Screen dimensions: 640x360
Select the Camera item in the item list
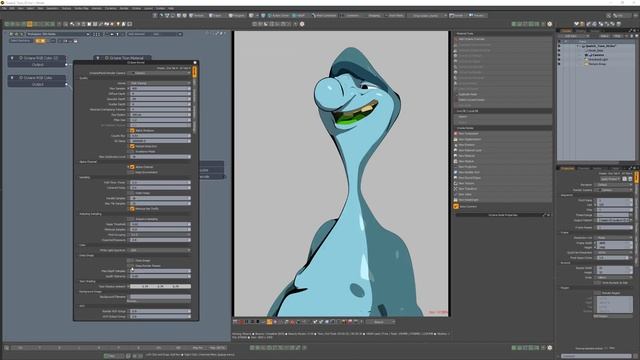pos(597,55)
